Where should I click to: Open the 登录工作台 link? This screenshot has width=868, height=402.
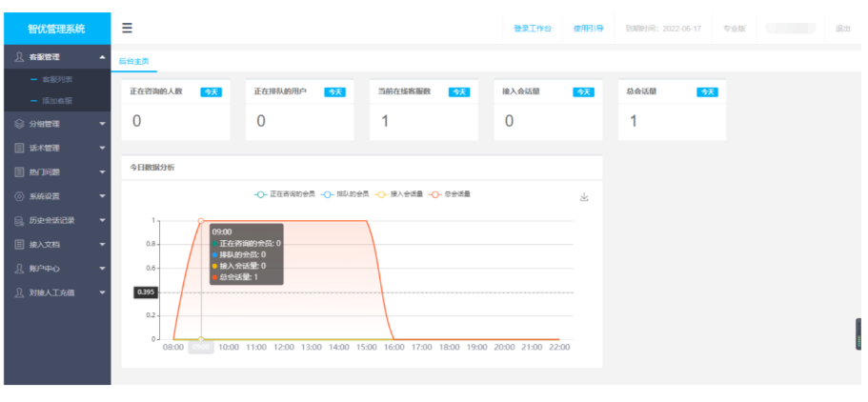(532, 29)
